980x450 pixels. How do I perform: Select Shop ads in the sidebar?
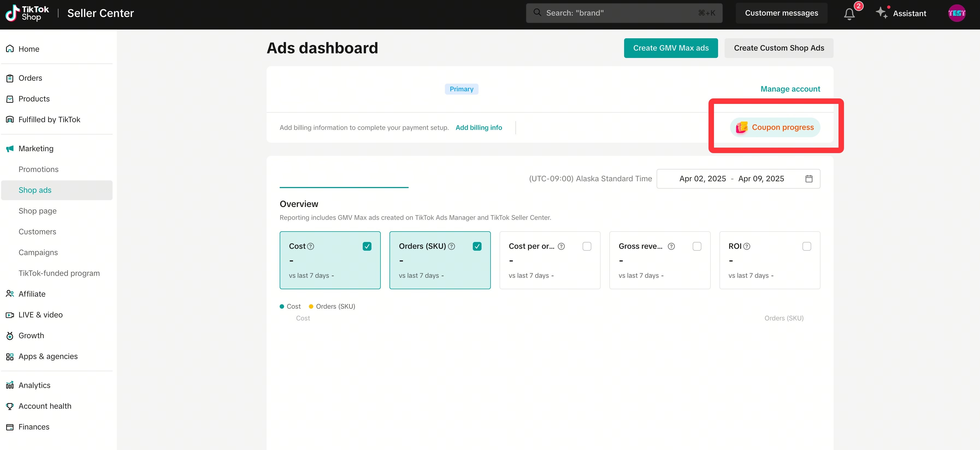tap(57, 190)
